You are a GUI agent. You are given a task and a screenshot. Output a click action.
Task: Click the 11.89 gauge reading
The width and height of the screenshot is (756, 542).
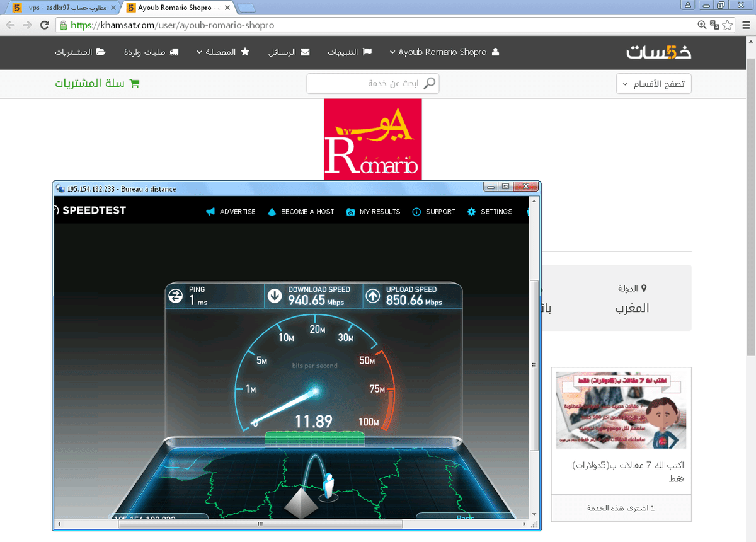[x=314, y=420]
